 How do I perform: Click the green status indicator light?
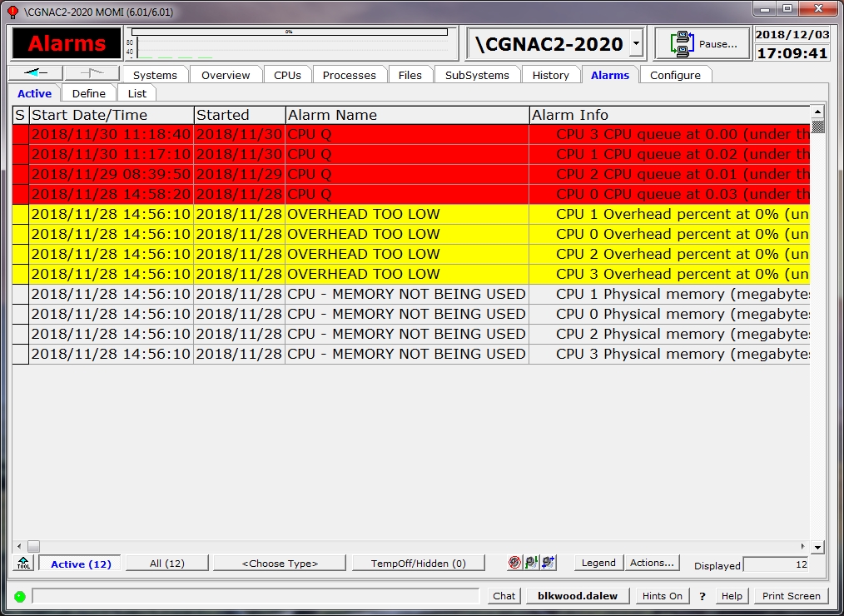[20, 596]
